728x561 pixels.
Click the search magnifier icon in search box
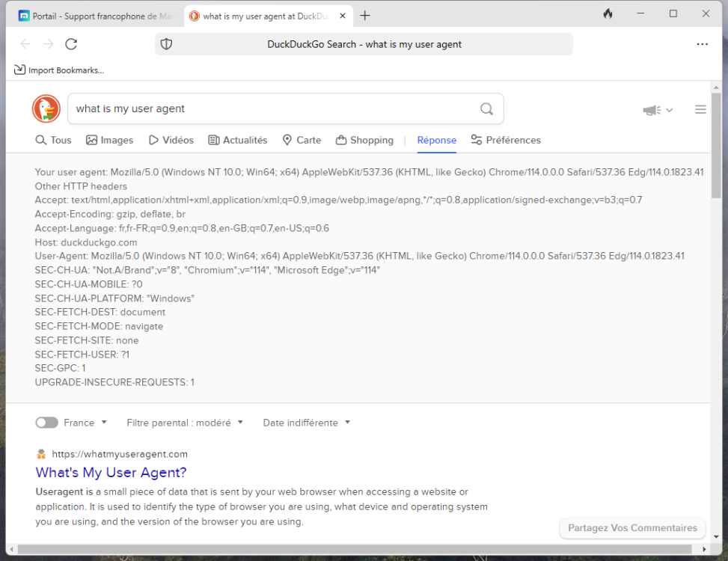point(486,109)
